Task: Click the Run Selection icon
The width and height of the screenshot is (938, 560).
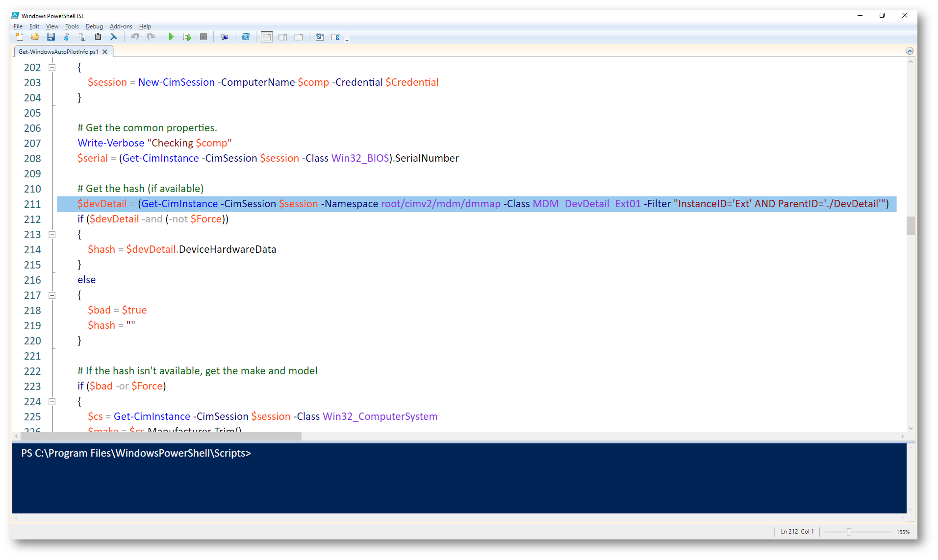Action: (187, 37)
